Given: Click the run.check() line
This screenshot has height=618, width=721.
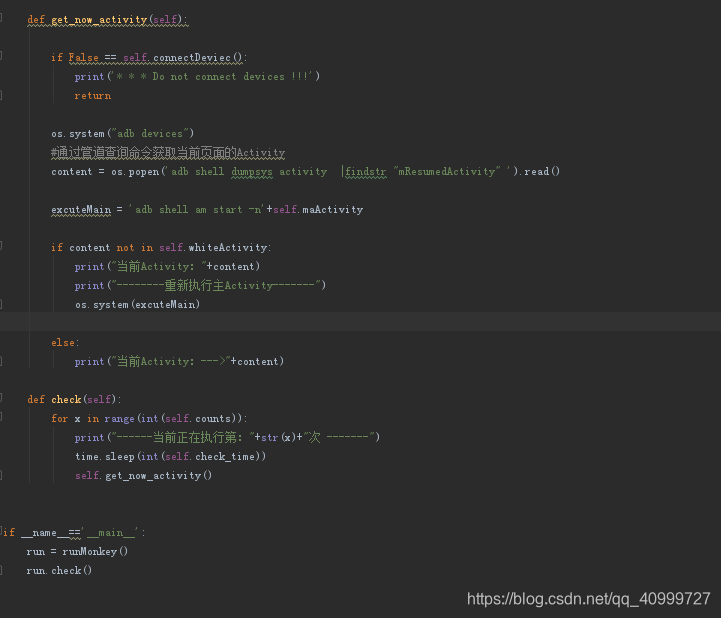Looking at the screenshot, I should click(59, 570).
